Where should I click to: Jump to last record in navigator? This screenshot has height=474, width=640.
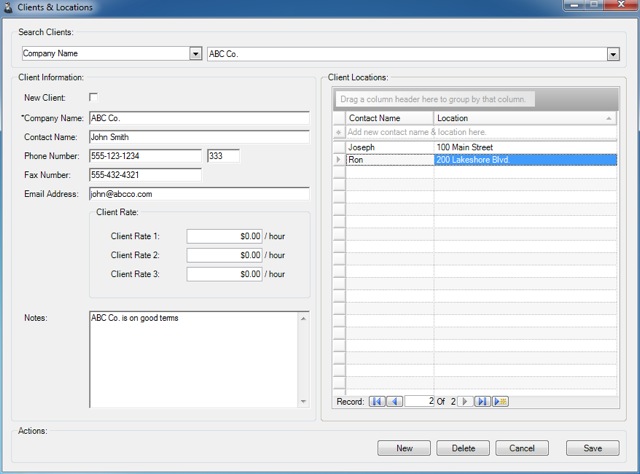click(x=482, y=401)
